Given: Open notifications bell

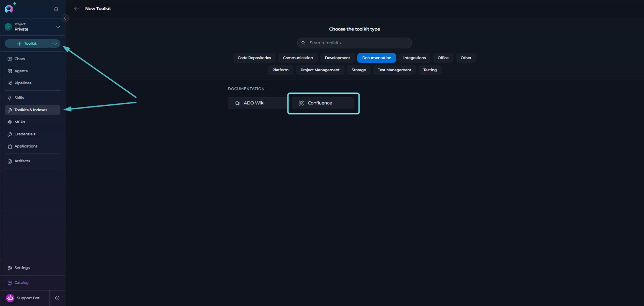Looking at the screenshot, I should (56, 9).
